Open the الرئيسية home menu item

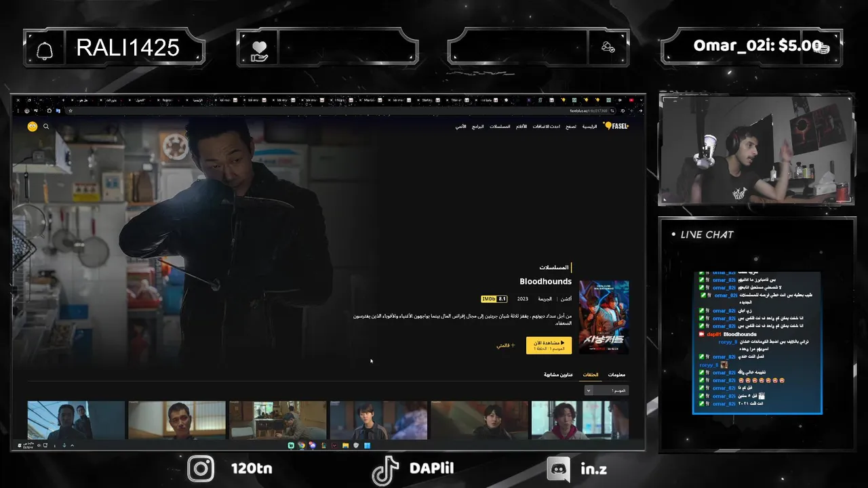tap(590, 127)
